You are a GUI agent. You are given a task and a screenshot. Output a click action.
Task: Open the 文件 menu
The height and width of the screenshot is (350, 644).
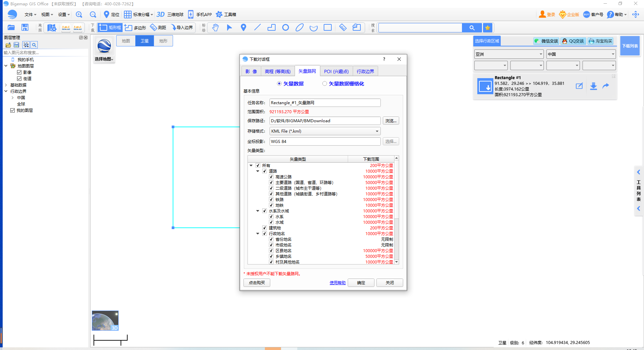click(x=30, y=14)
